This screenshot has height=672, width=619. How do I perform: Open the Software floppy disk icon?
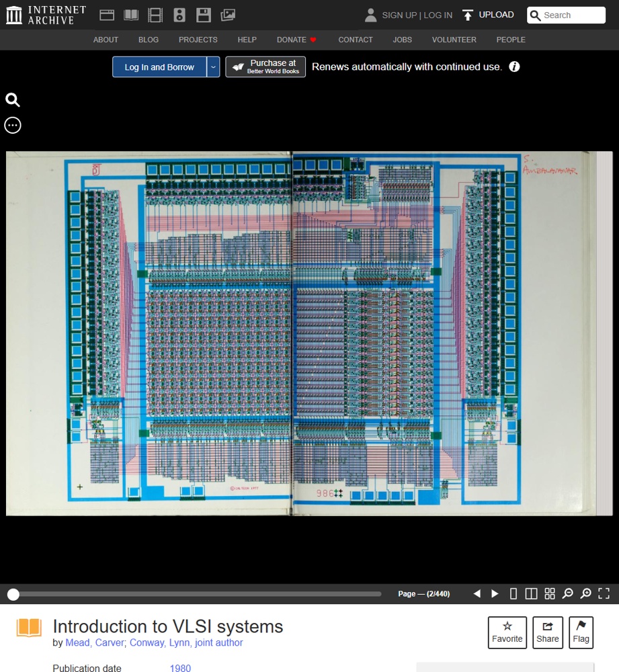[x=203, y=15]
